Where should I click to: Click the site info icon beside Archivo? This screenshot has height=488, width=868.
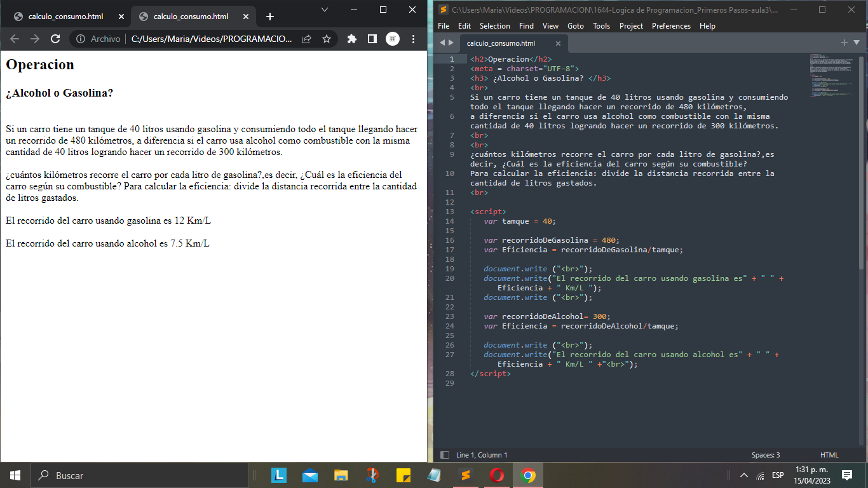click(x=81, y=39)
